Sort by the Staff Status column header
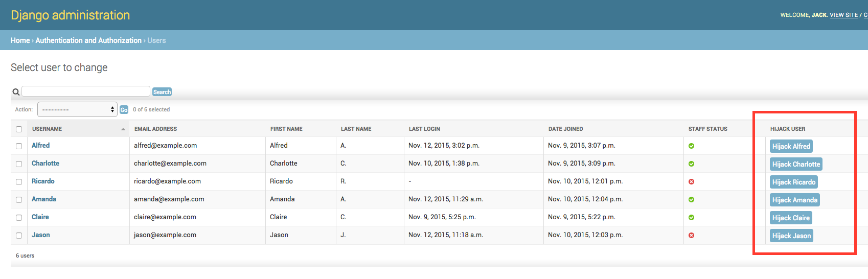Screen dimensions: 868x279 [x=707, y=129]
